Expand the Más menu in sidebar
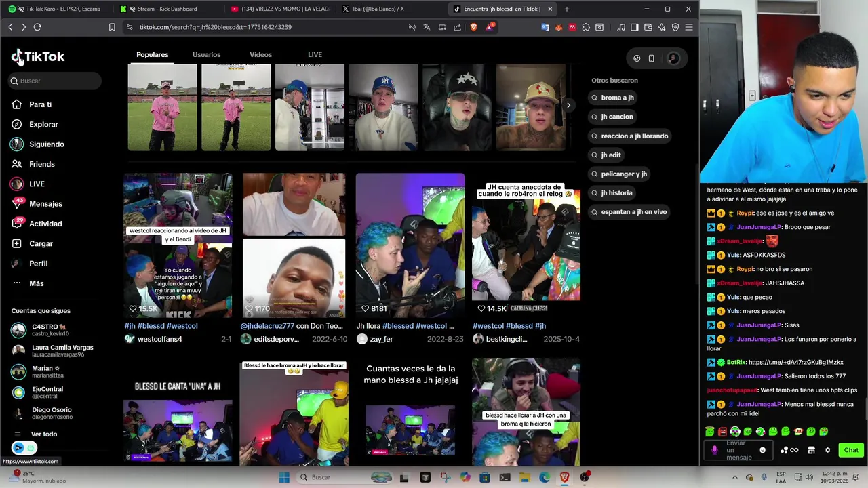The width and height of the screenshot is (868, 488). tap(28, 283)
